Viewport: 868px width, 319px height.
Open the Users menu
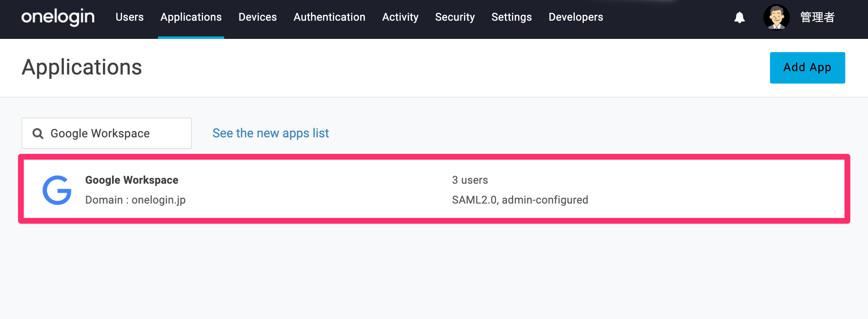click(x=129, y=17)
